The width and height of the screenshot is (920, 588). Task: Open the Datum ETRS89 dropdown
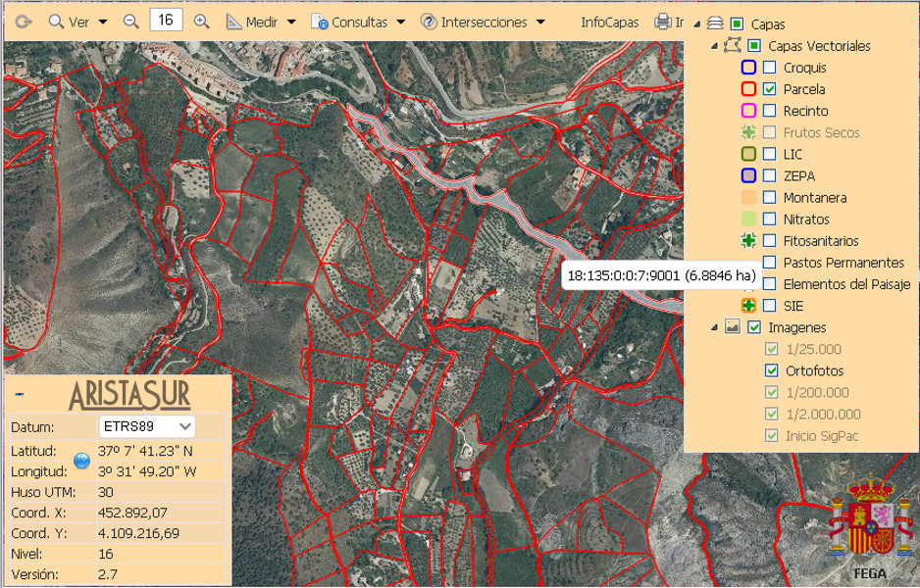(148, 427)
